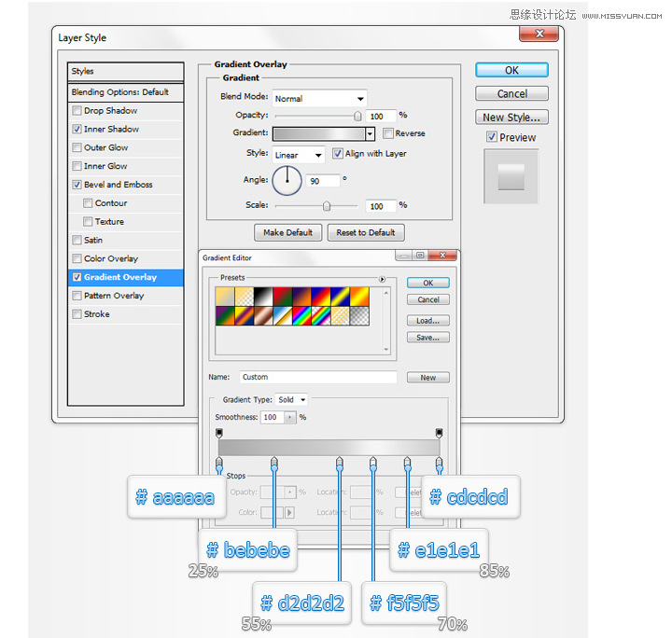Maximize the Gradient Editor window
672x638 pixels.
420,256
